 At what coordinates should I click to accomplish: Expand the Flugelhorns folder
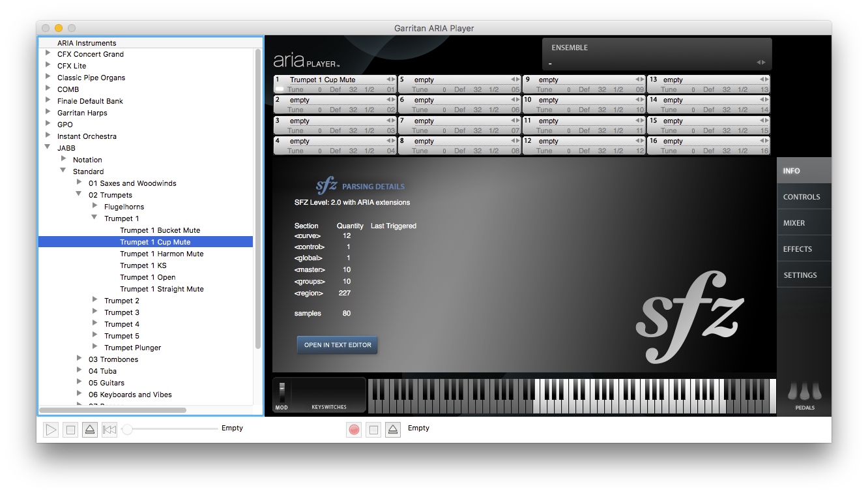coord(95,206)
